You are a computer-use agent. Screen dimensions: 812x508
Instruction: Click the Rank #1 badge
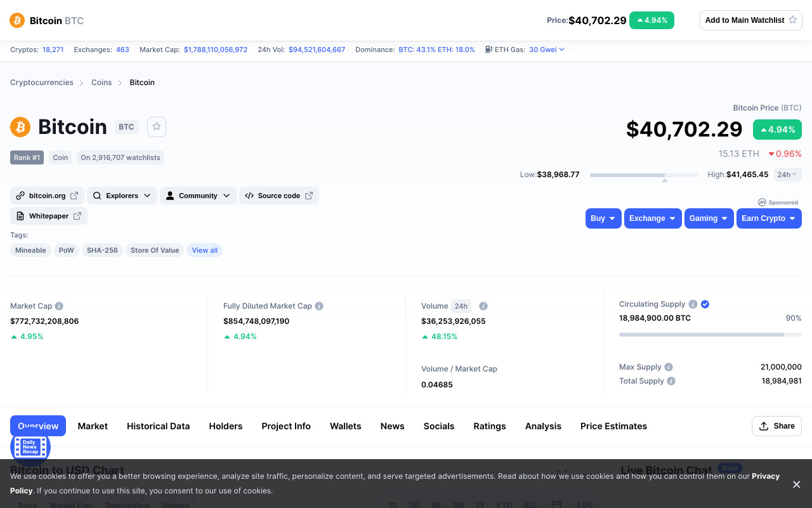click(27, 157)
